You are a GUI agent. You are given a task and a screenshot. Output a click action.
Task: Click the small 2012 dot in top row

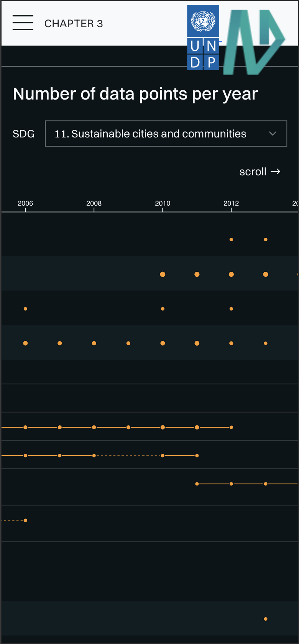click(231, 240)
